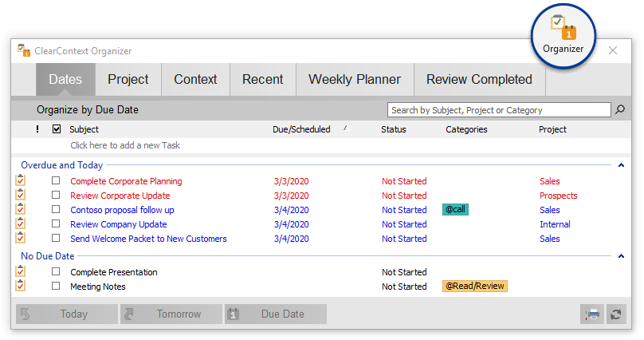Click the Due Date button
Viewport: 644px width, 340px height.
click(276, 314)
